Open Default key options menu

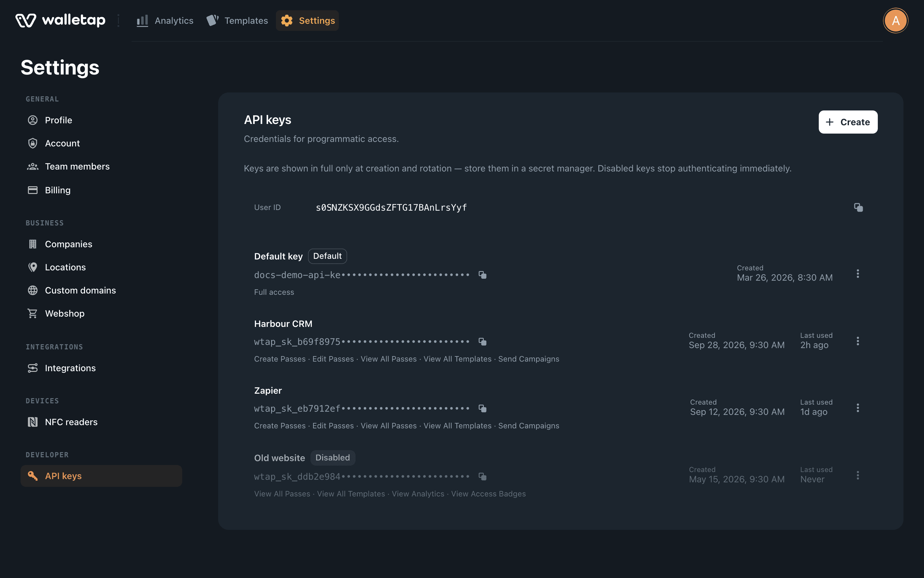[858, 274]
